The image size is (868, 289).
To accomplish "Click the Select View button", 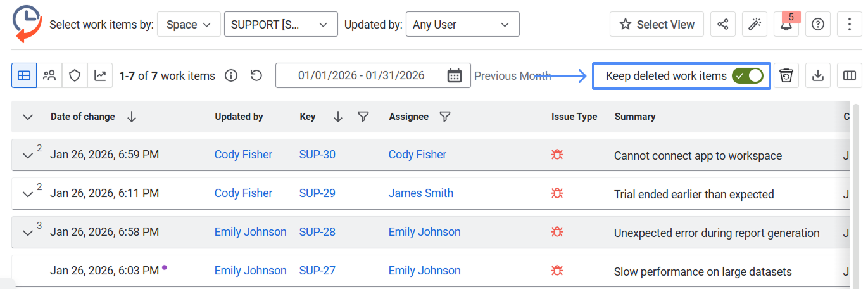I will point(657,25).
